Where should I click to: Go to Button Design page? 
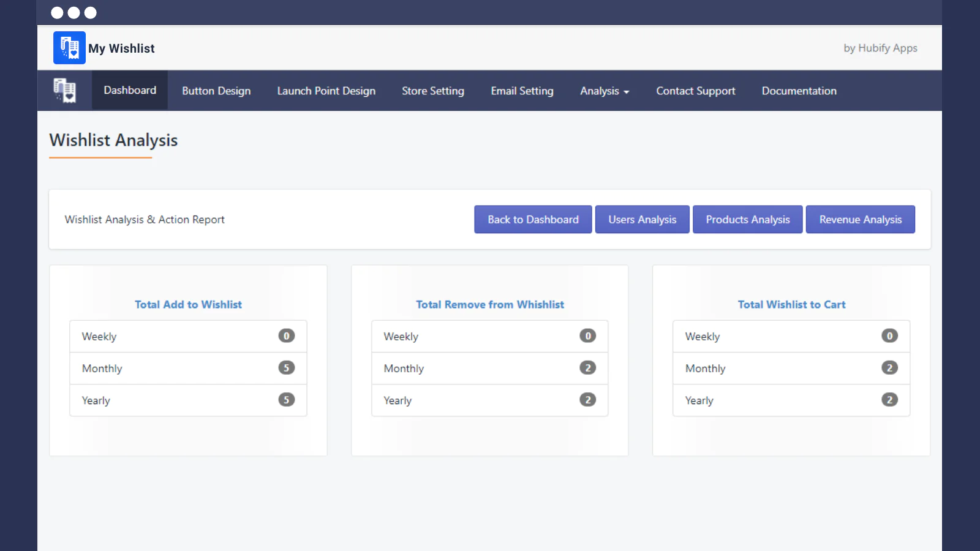point(216,91)
